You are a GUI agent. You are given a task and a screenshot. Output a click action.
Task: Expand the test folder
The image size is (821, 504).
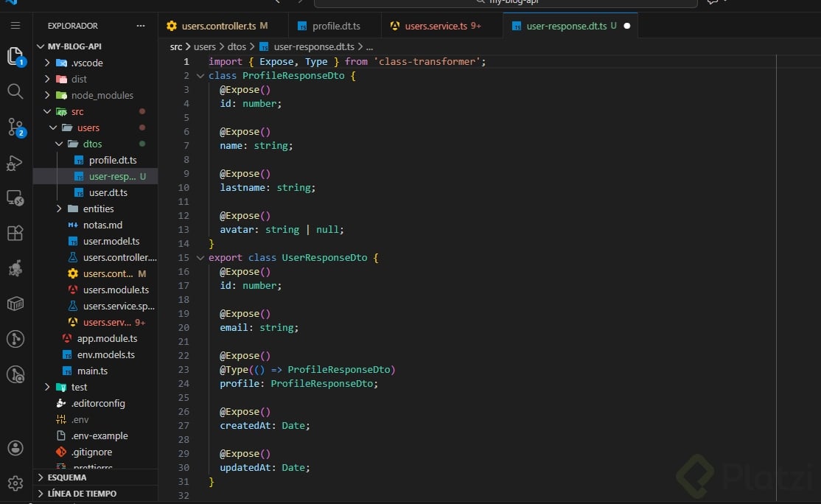point(47,388)
